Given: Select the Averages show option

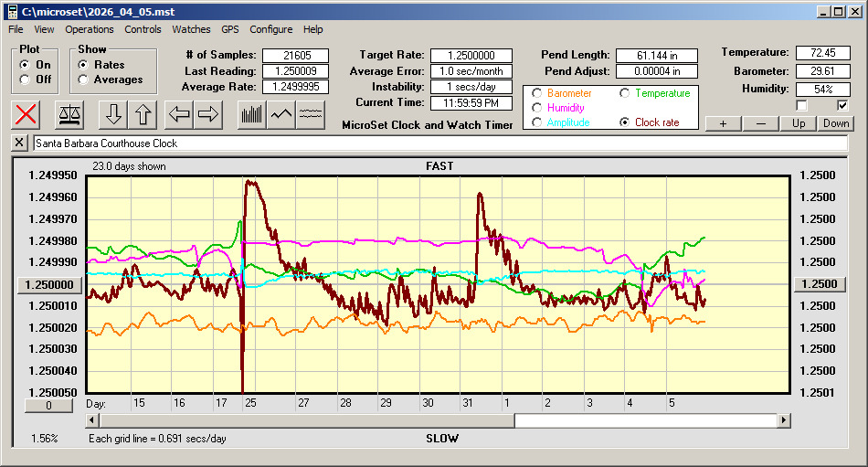Looking at the screenshot, I should pyautogui.click(x=83, y=80).
